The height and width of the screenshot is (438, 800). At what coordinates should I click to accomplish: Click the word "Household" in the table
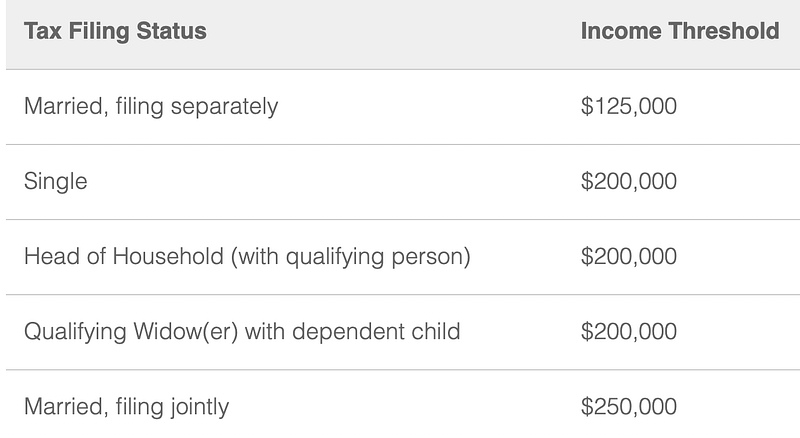tap(168, 256)
